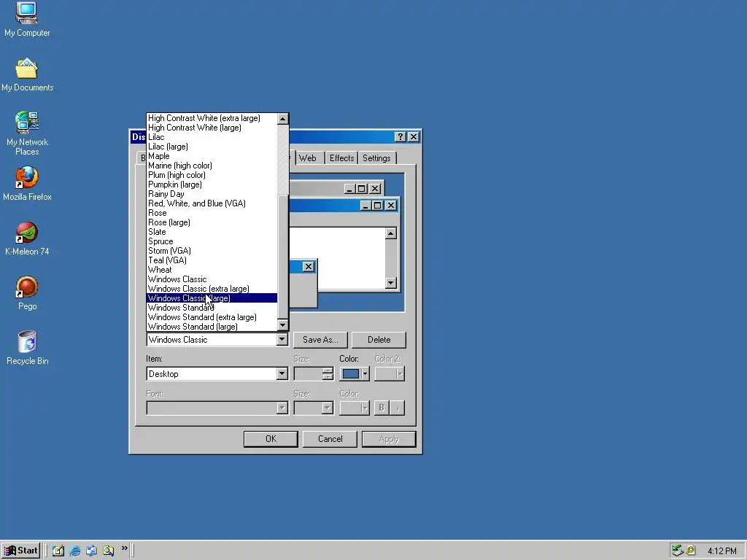Launch Internet Explorer from quick launch
This screenshot has height=560, width=747.
click(75, 551)
